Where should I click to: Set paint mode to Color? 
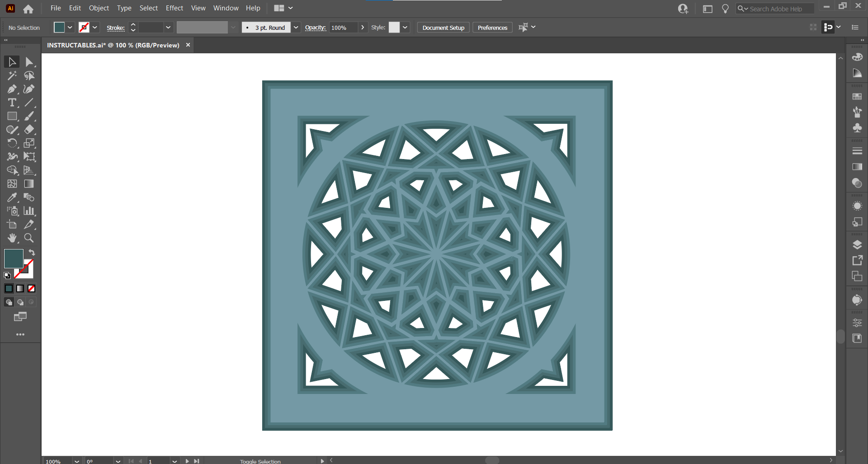[9, 288]
